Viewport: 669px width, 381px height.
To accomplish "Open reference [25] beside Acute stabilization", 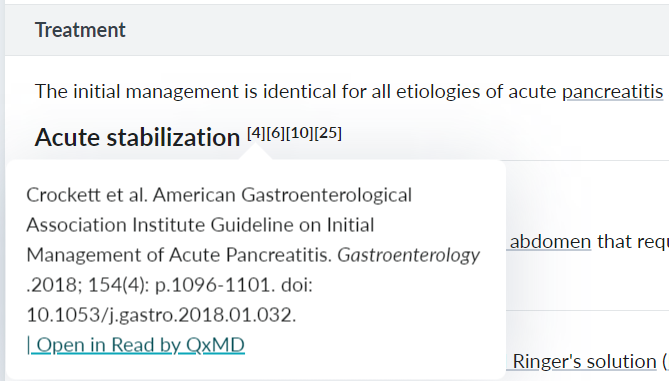I will (x=328, y=133).
